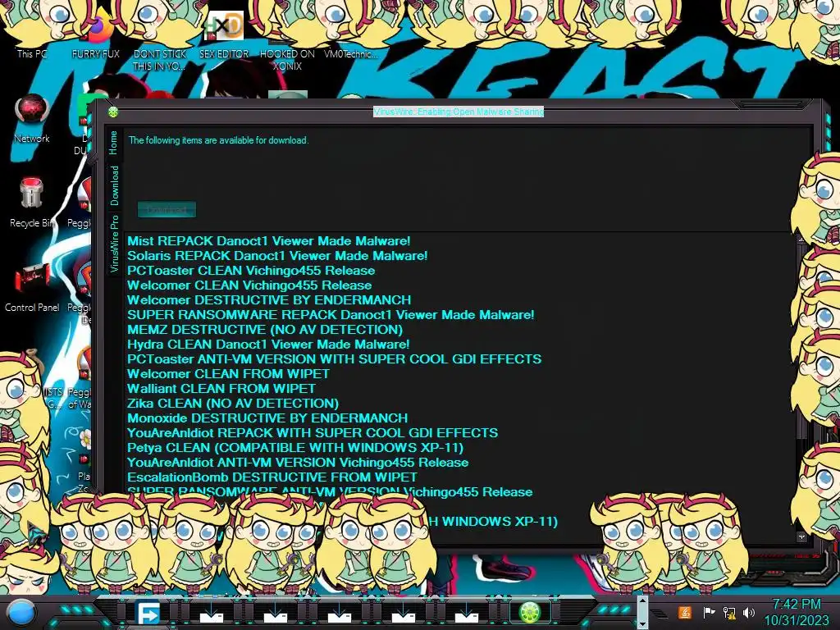Select 'Hydra CLEAN Danoct1 Viewer Made Malware!' row
840x630 pixels.
click(268, 344)
